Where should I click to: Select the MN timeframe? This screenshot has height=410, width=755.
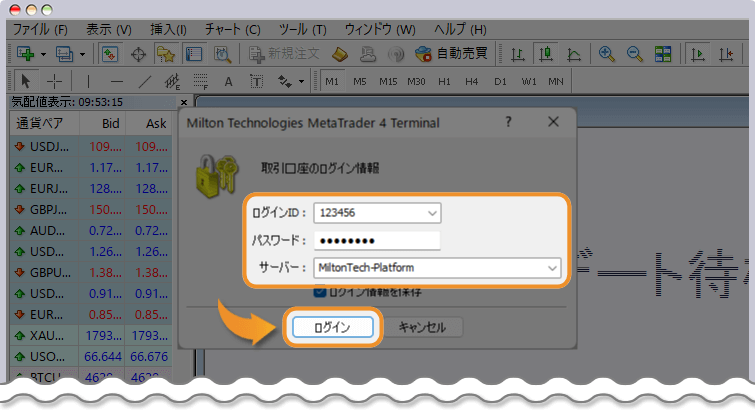(x=556, y=81)
